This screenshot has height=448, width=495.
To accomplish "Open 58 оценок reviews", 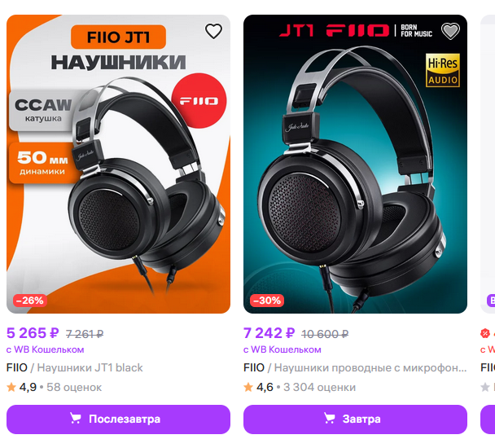I will (74, 388).
